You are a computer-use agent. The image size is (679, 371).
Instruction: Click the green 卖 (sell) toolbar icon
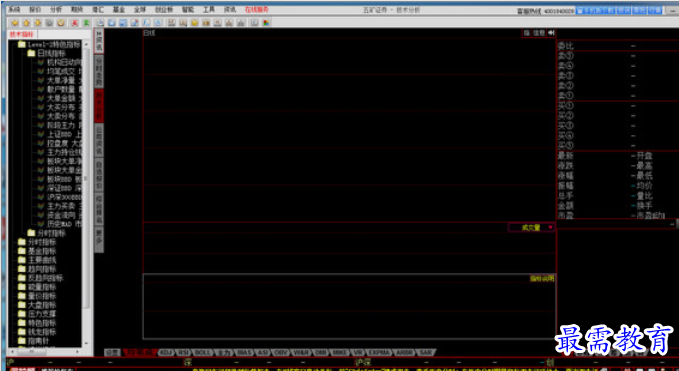(87, 23)
